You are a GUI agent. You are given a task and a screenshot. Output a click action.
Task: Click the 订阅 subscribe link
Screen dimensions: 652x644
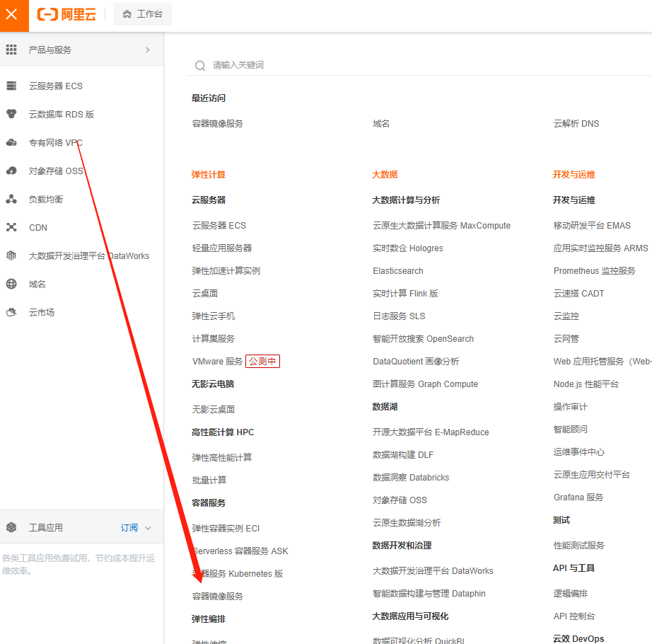129,527
